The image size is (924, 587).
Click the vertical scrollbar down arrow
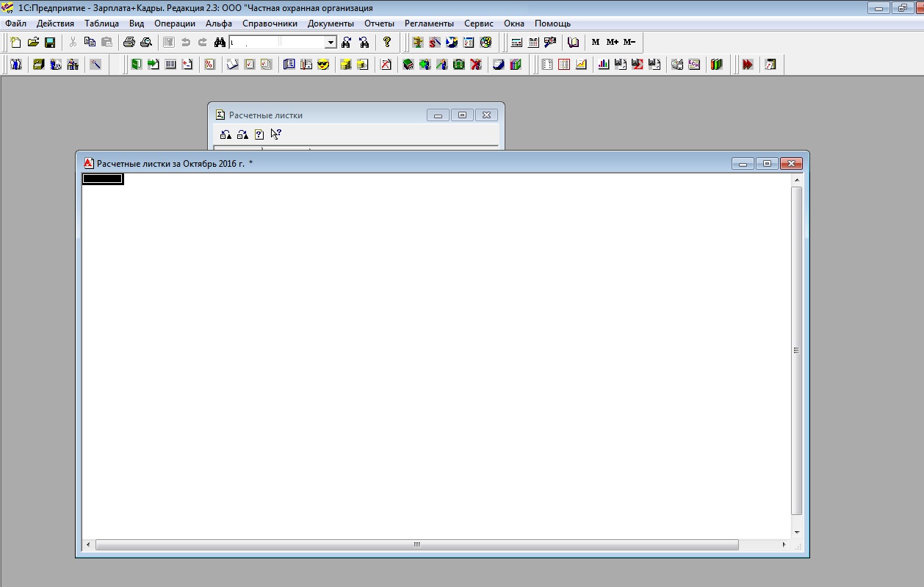[x=797, y=532]
